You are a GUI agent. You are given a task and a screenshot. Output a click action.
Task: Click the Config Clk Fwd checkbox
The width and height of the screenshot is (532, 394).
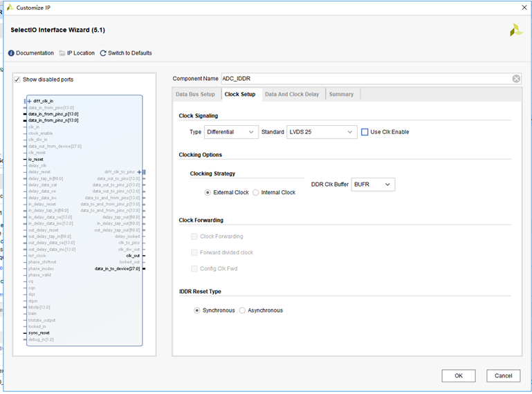pos(194,269)
